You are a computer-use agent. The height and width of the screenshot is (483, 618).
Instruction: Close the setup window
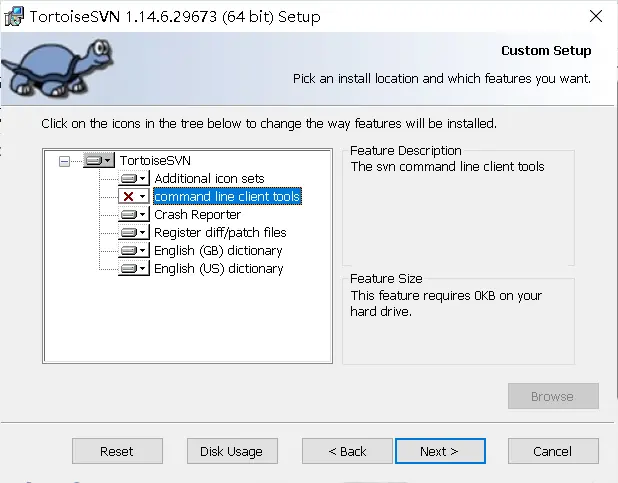tap(596, 16)
